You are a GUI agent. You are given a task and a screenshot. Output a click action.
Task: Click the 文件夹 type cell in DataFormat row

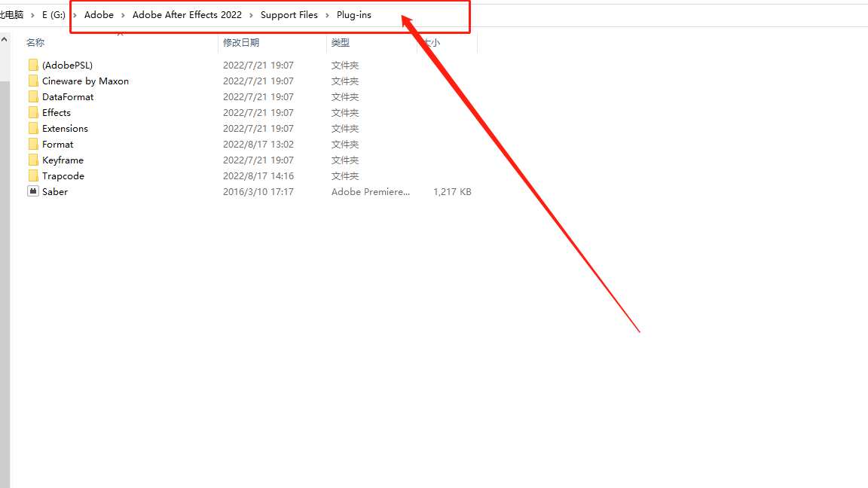(345, 97)
